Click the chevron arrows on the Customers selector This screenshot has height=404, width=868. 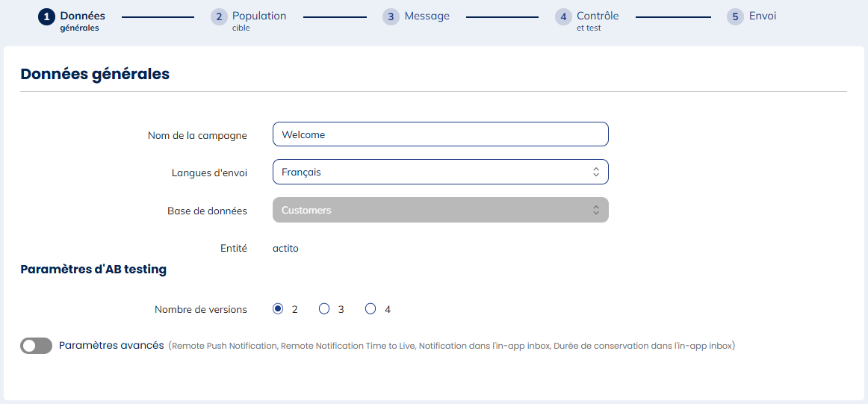(596, 210)
